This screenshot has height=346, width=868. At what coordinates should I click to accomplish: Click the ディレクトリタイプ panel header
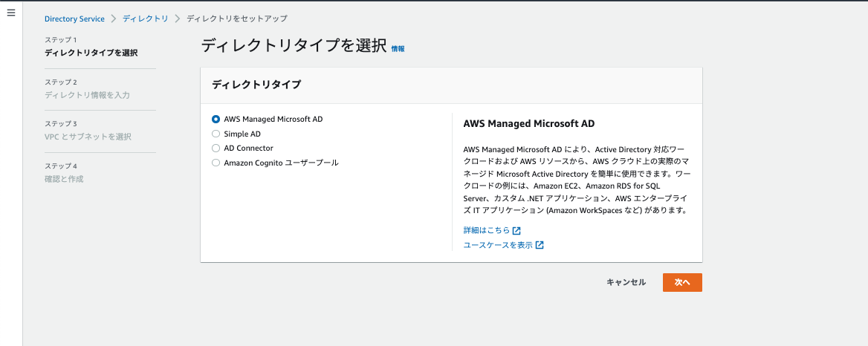[451, 85]
